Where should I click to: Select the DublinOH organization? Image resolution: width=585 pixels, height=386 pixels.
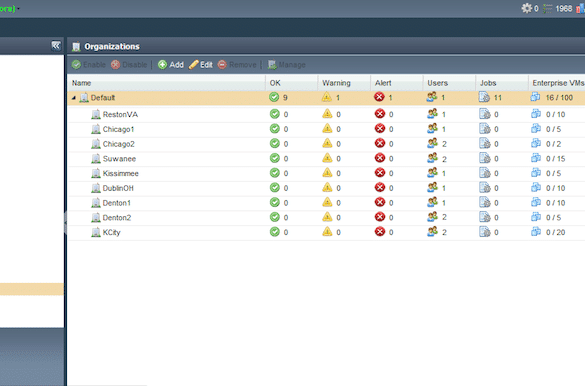click(118, 188)
